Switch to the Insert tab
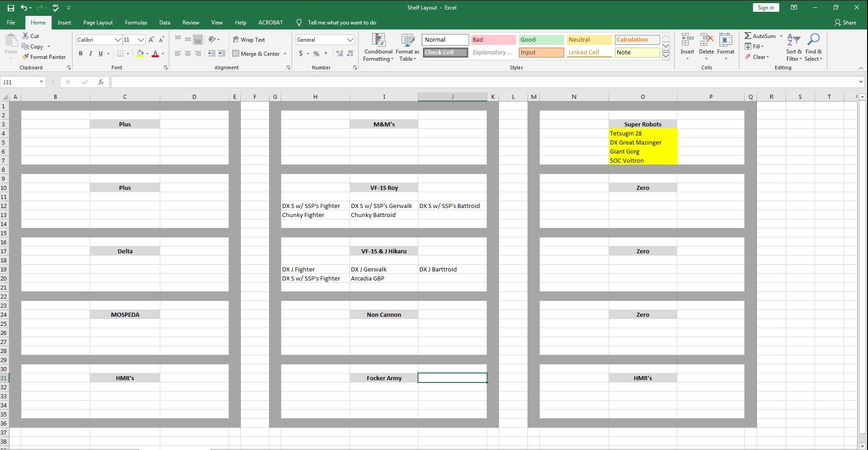 click(64, 23)
